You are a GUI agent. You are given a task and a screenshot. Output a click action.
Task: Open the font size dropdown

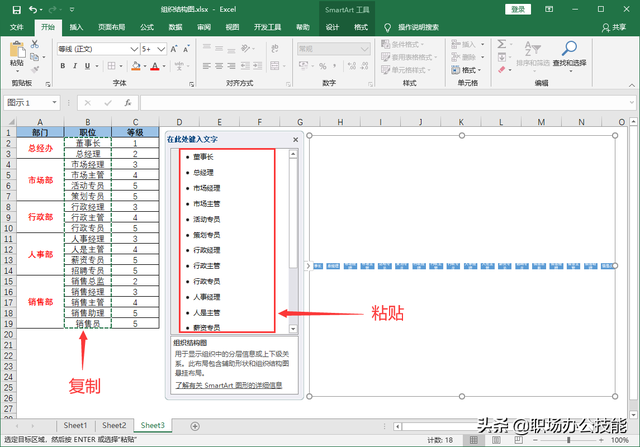point(161,49)
